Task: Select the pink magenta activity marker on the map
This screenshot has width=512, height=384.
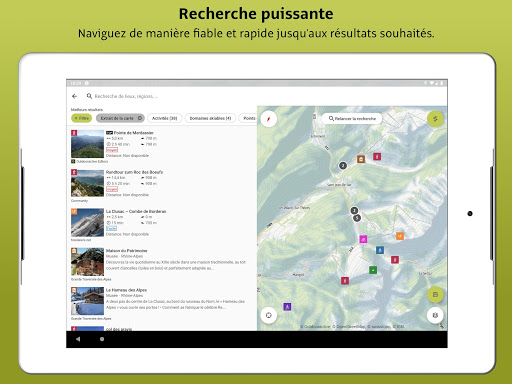Action: click(x=363, y=239)
